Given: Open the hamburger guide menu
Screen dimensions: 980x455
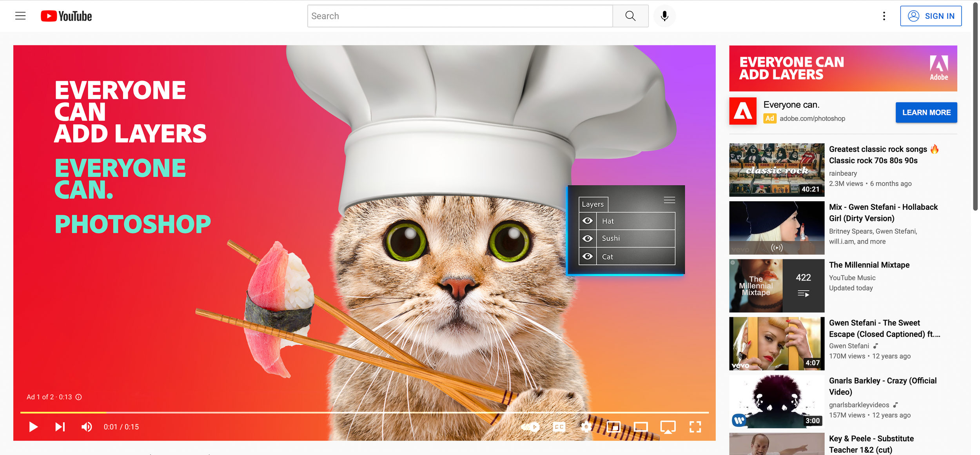Looking at the screenshot, I should pyautogui.click(x=20, y=16).
